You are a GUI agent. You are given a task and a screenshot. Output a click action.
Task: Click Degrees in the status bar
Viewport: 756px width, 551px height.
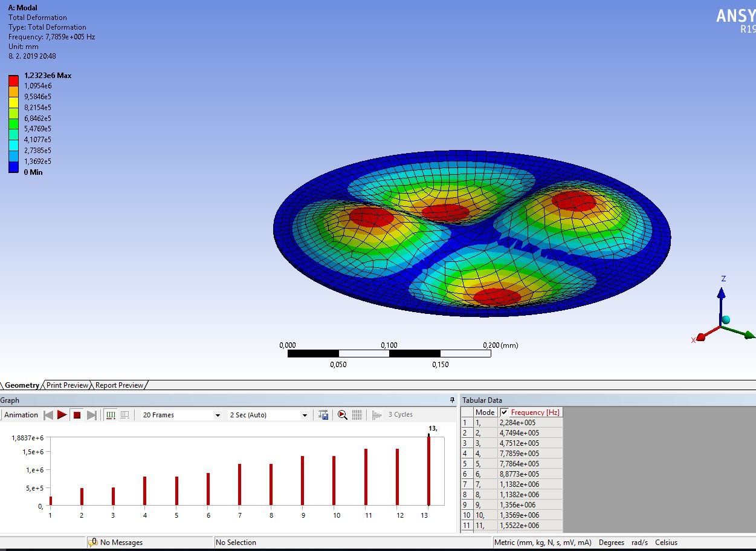(x=611, y=543)
